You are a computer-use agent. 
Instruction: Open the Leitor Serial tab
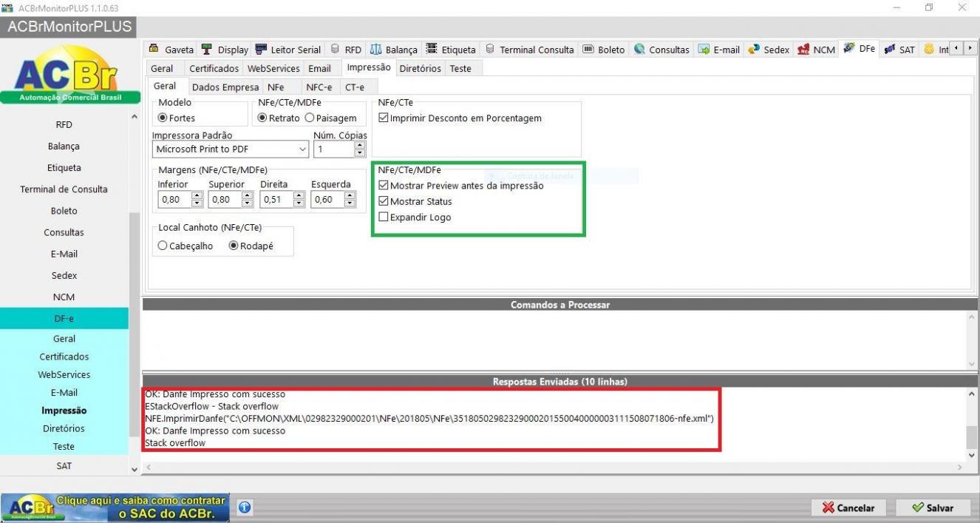pyautogui.click(x=288, y=50)
